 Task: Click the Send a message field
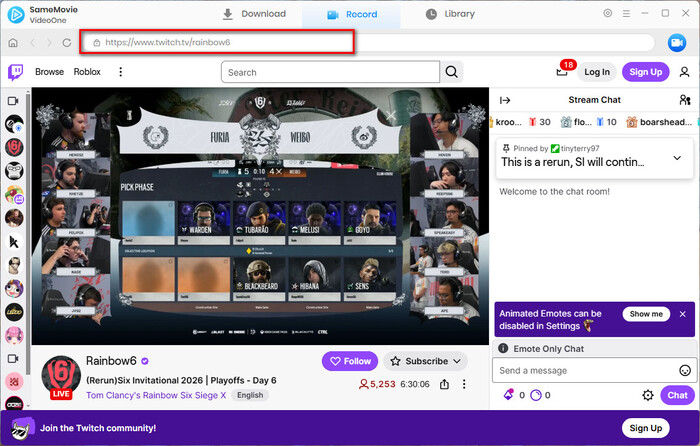[x=585, y=370]
